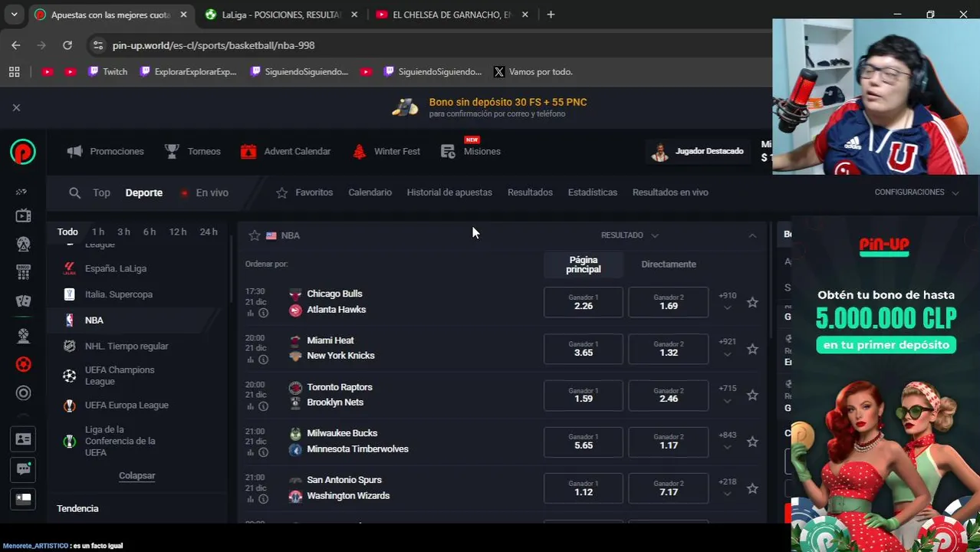The image size is (980, 552).
Task: Expand +910 markets for Bulls vs Hawks
Action: click(727, 301)
